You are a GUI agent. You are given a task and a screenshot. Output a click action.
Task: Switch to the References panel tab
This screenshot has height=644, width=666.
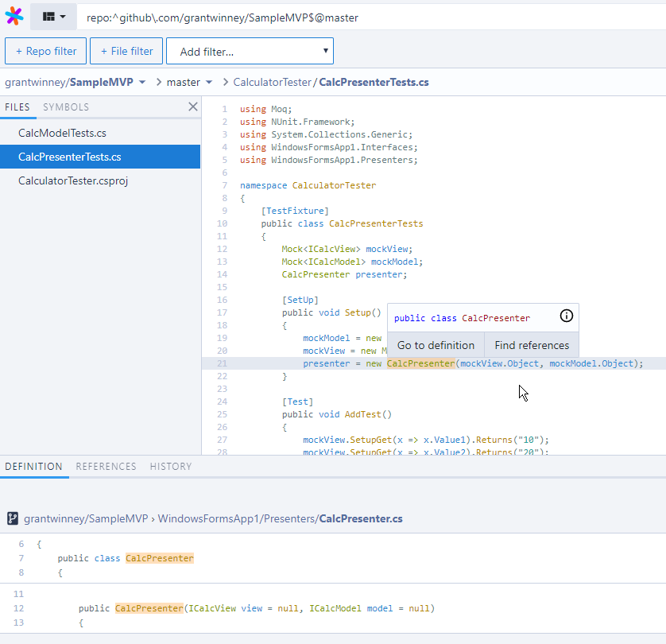coord(106,467)
